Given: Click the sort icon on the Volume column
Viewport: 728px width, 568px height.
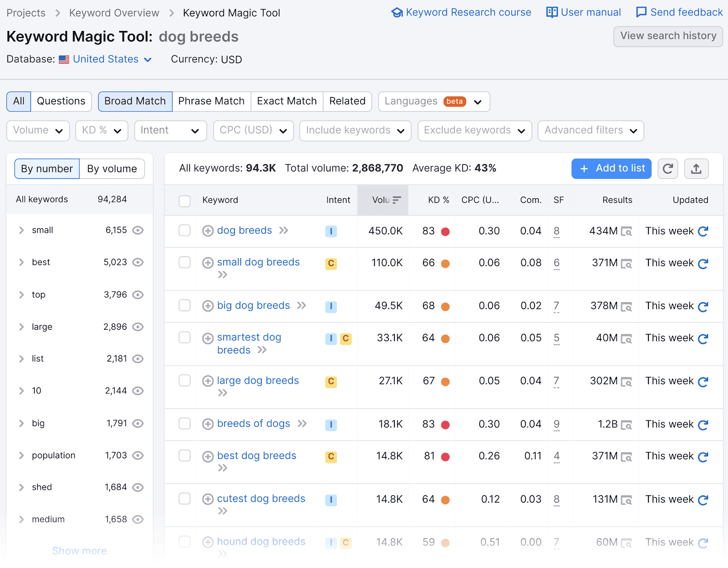Looking at the screenshot, I should tap(397, 200).
